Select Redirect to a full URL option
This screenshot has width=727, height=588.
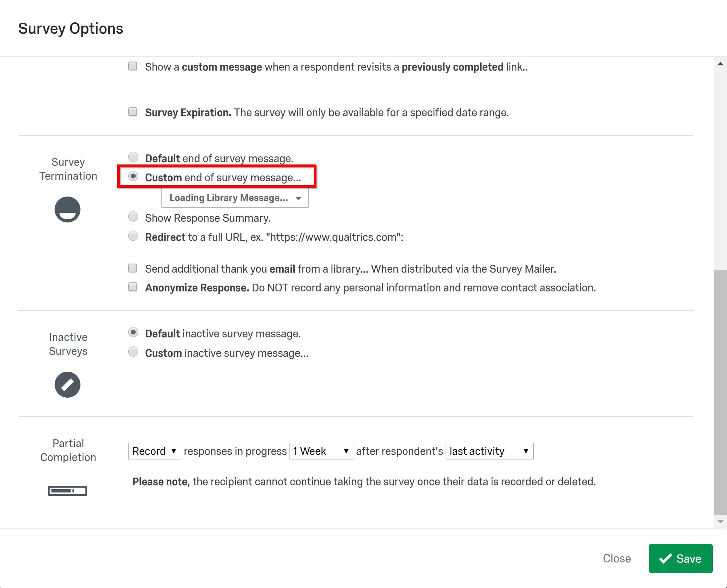click(133, 236)
